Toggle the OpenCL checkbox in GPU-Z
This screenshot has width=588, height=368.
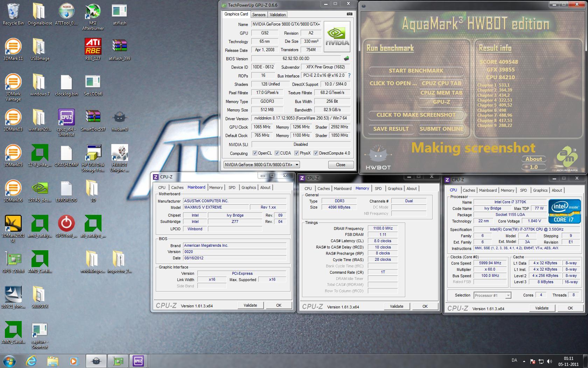pyautogui.click(x=255, y=153)
